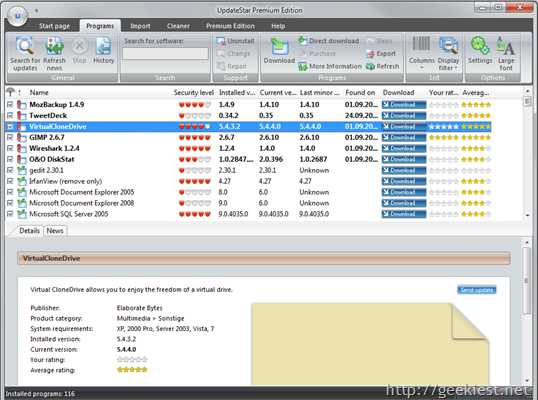Image resolution: width=538 pixels, height=400 pixels.
Task: Click the Send update button
Action: coord(477,290)
